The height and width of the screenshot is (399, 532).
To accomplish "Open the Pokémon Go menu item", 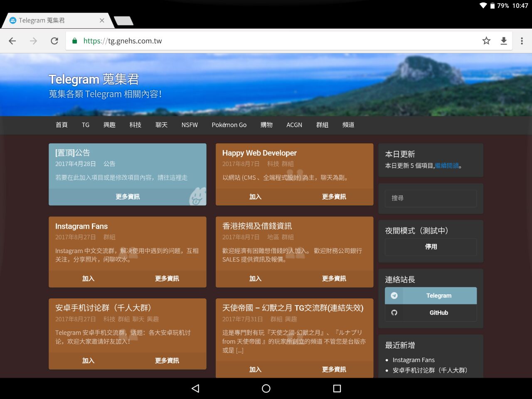I will 229,125.
